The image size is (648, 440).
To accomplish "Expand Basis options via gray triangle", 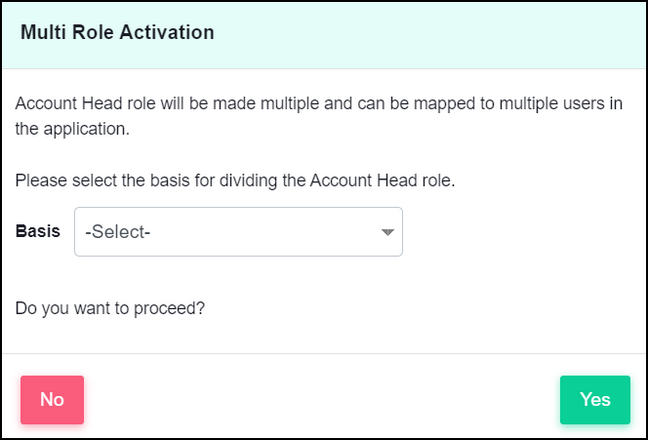I will click(x=387, y=232).
